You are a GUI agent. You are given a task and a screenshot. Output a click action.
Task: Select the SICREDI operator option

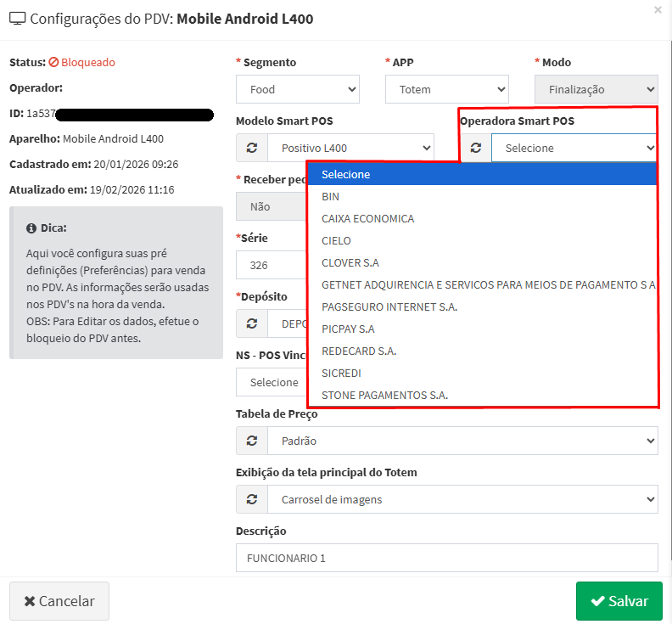[x=341, y=373]
